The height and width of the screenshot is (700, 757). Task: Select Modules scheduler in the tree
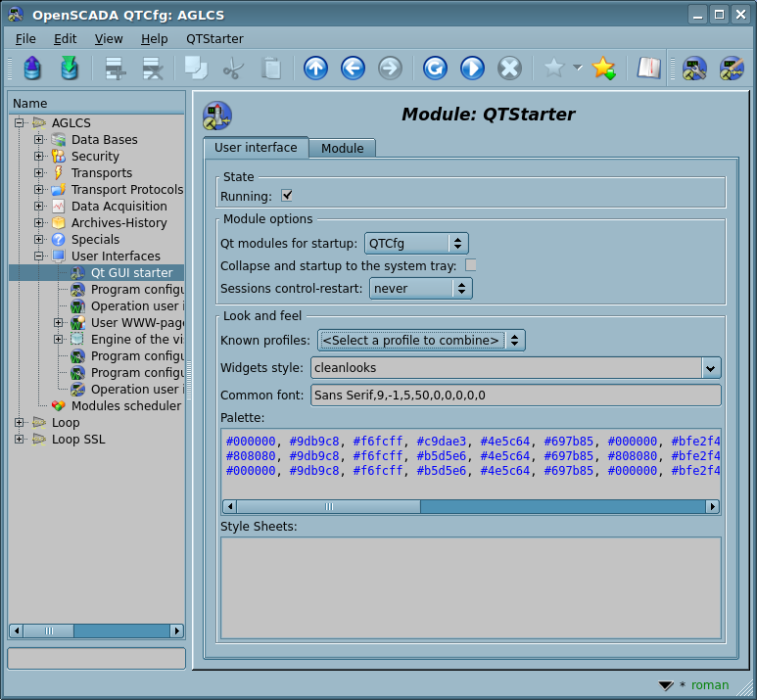pyautogui.click(x=125, y=406)
